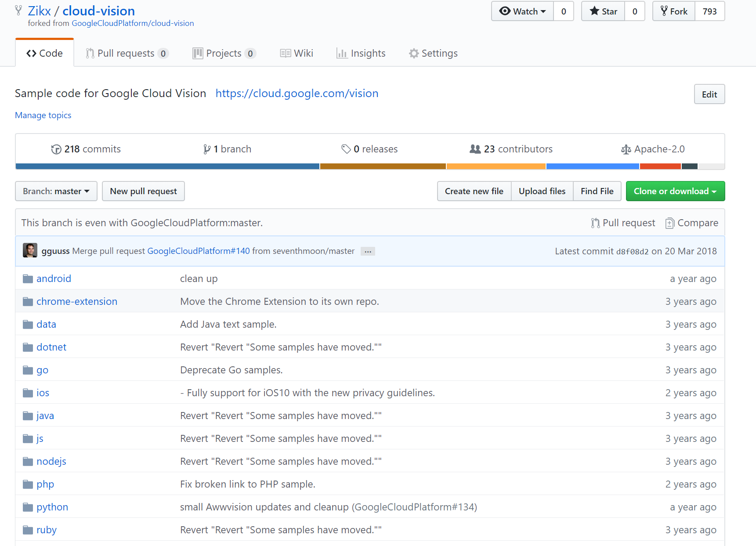Click the brown segment of the language bar
Viewport: 756px width, 546px height.
(x=383, y=166)
